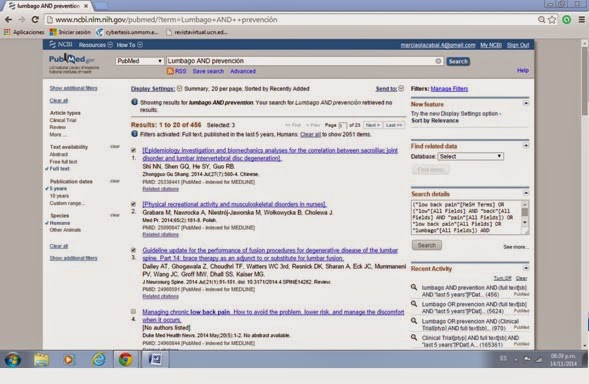Open media player taskbar icon
The image size is (589, 384).
[x=68, y=360]
